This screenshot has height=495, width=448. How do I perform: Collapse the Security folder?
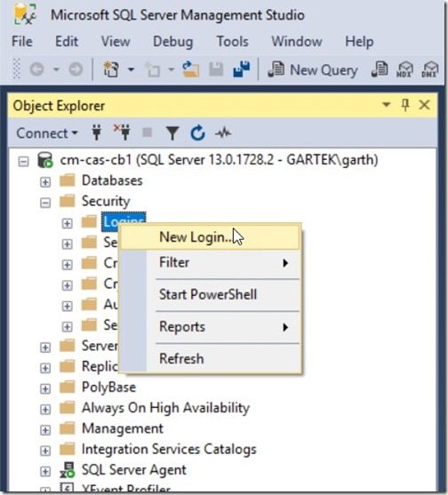click(x=45, y=203)
